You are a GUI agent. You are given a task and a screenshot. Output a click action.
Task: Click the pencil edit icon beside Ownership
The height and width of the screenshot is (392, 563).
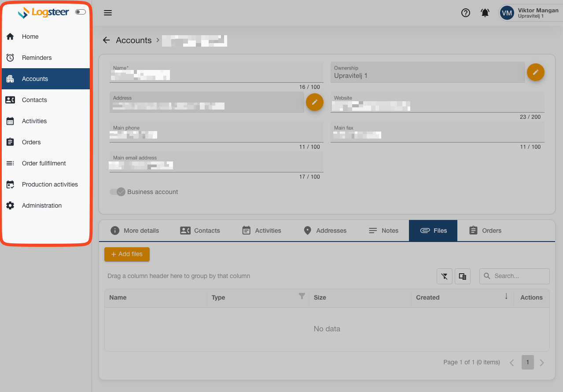(535, 72)
